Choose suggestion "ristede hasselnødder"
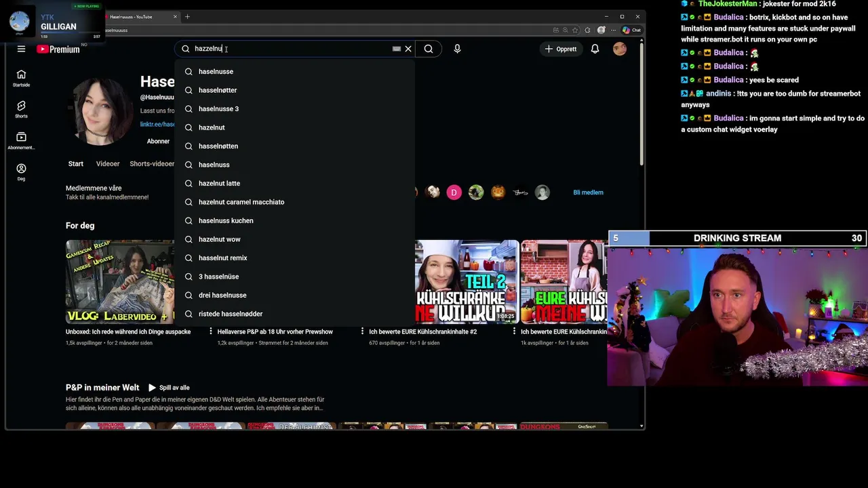The width and height of the screenshot is (868, 488). pos(294,314)
